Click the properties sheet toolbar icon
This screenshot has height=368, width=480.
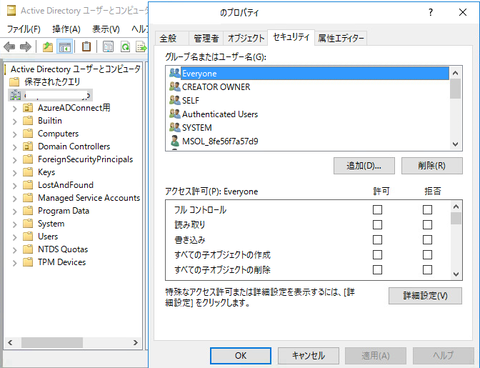(x=108, y=47)
